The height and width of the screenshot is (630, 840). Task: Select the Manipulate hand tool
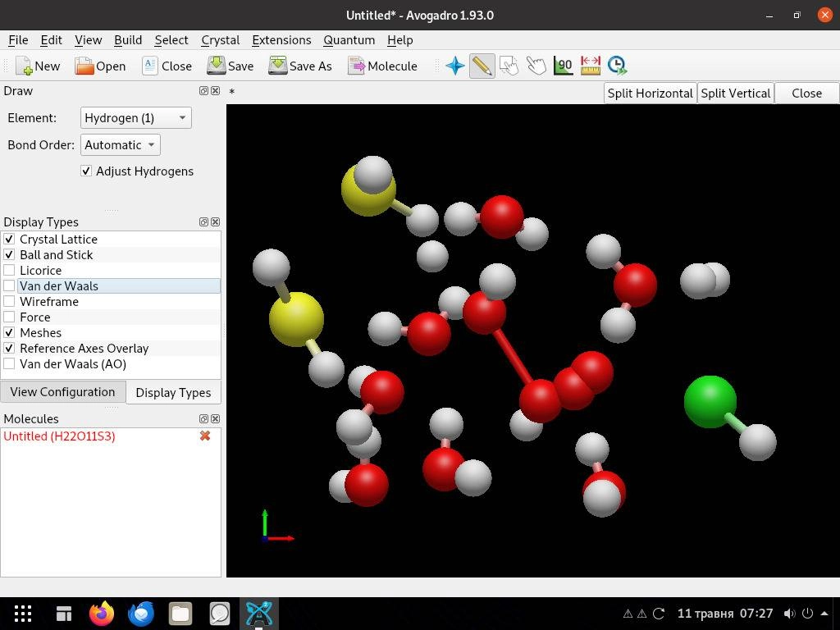pos(536,66)
